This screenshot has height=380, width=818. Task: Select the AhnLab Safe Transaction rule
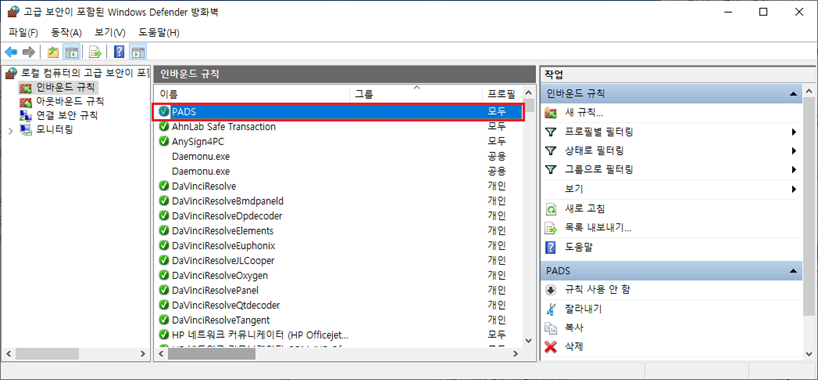click(x=338, y=126)
